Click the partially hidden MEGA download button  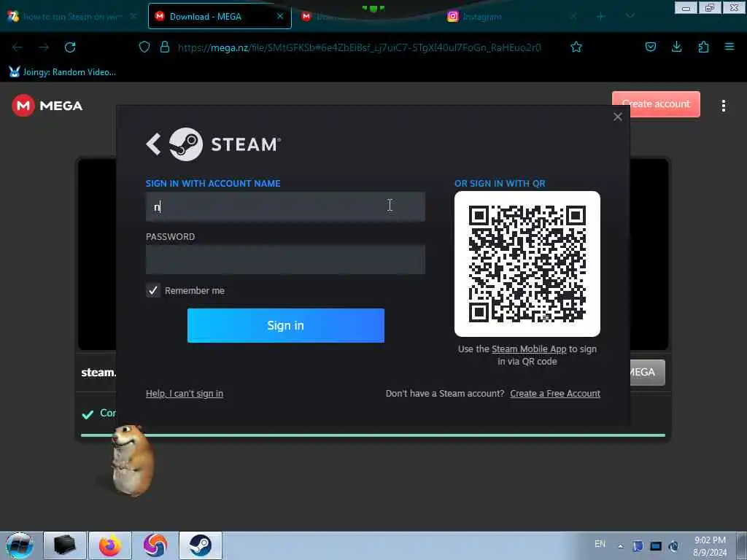click(x=648, y=373)
